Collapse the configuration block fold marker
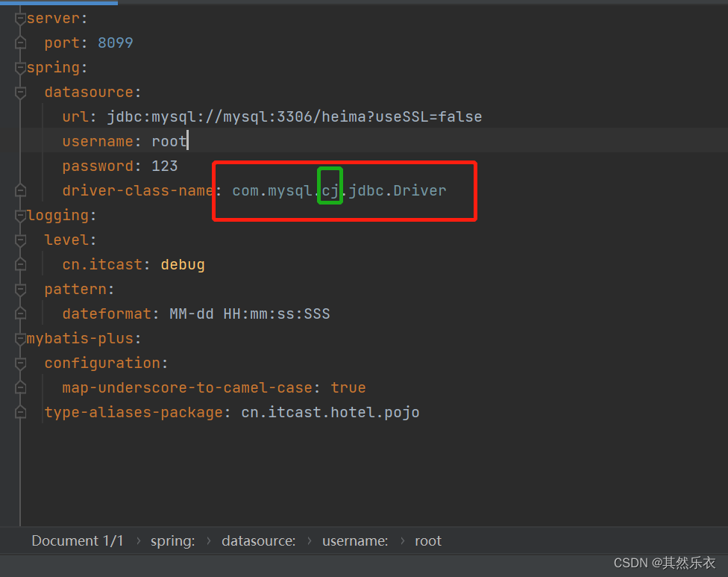 pos(20,363)
